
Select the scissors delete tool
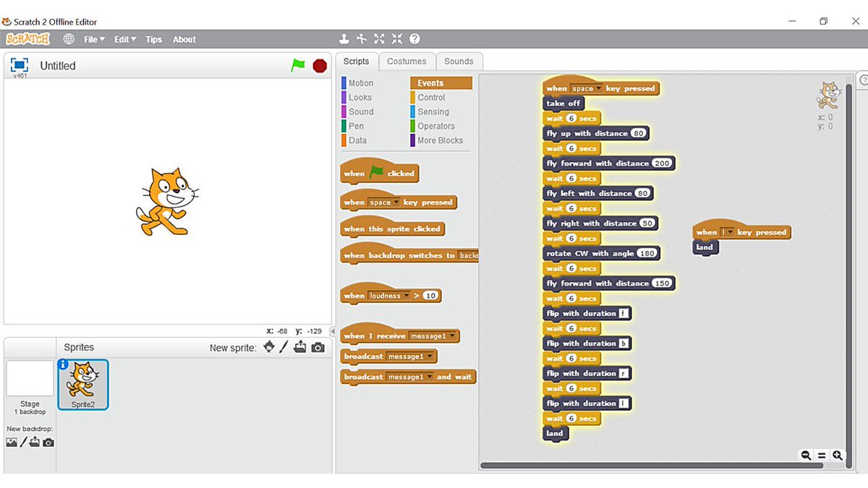click(361, 38)
